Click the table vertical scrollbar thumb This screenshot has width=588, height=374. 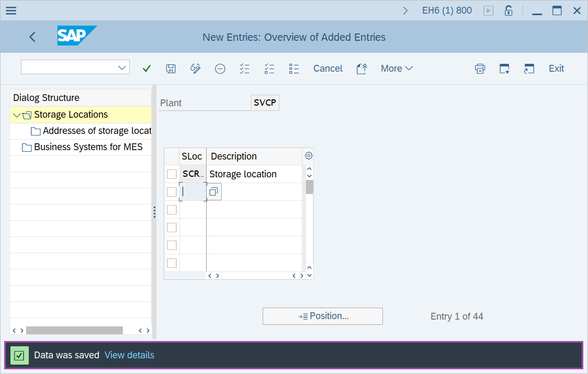[309, 187]
